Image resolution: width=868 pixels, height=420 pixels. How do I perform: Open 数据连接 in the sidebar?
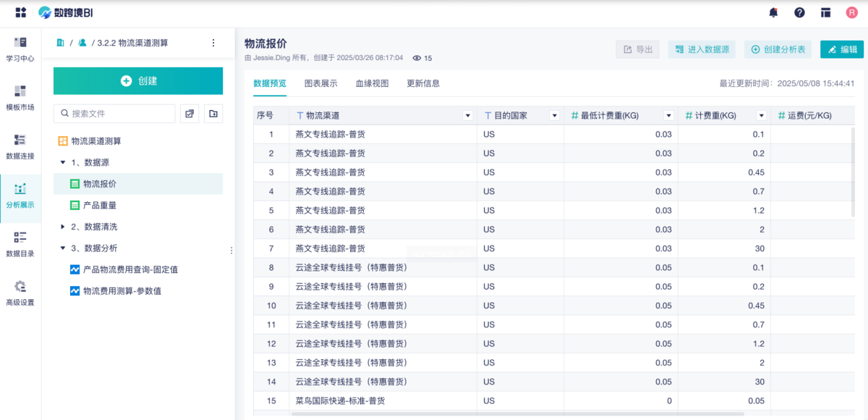coord(20,146)
